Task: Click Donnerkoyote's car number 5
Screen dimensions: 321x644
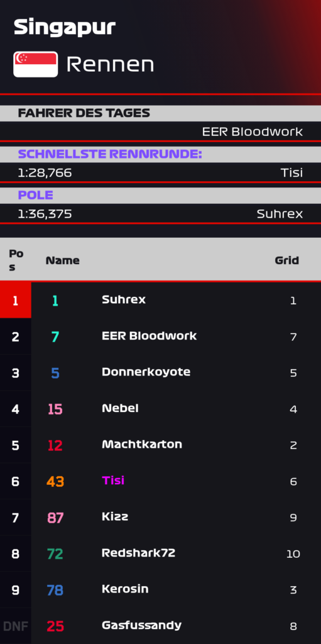Action: click(55, 374)
